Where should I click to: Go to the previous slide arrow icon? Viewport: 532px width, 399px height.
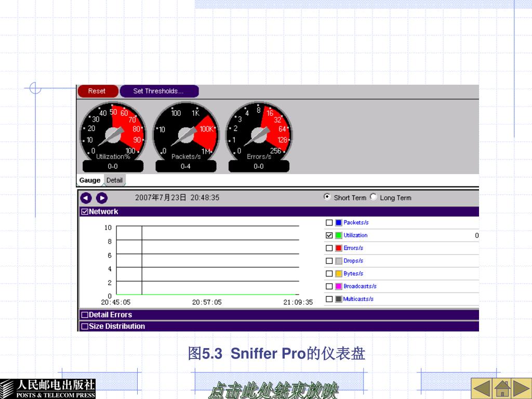482,389
